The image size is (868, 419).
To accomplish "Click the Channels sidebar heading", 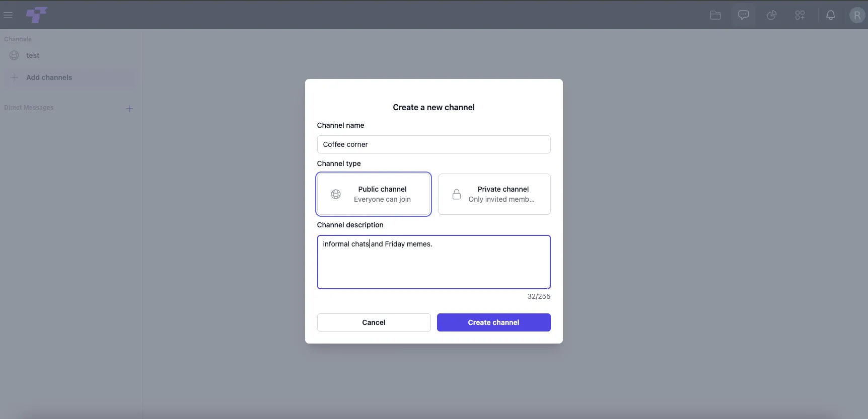I will [18, 39].
